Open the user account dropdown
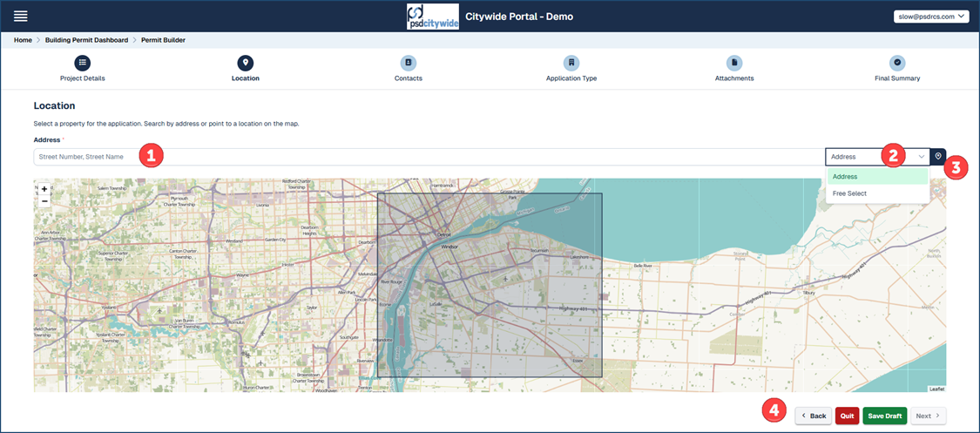The image size is (980, 433). (931, 17)
